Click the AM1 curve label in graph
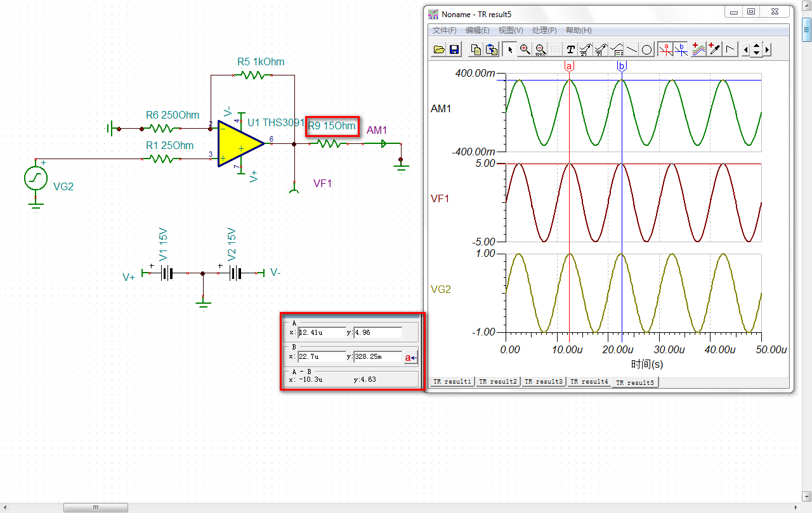 (x=441, y=109)
